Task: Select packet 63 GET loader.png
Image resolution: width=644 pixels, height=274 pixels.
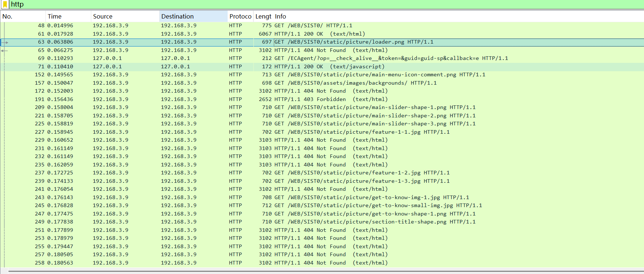Action: click(322, 42)
